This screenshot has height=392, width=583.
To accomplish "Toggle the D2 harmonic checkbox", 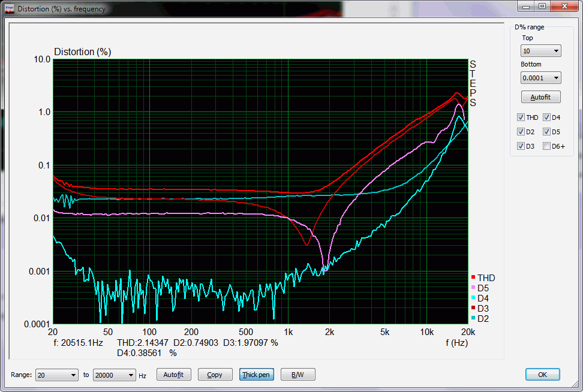I will (521, 131).
